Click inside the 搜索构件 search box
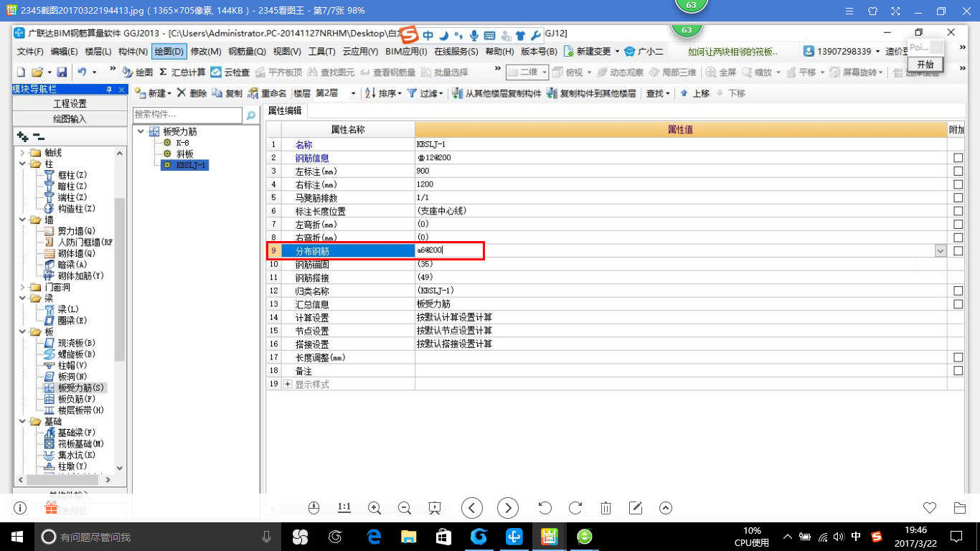Screen dimensions: 980x551 (x=188, y=115)
